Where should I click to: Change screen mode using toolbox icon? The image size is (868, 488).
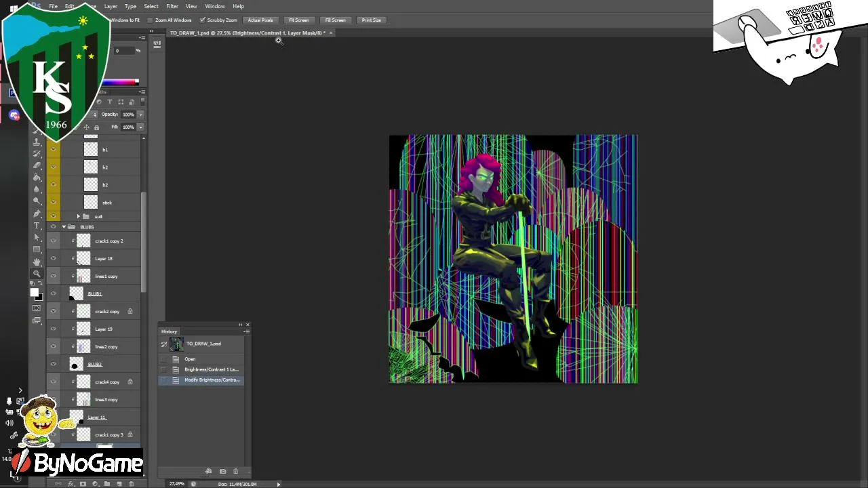pos(37,320)
